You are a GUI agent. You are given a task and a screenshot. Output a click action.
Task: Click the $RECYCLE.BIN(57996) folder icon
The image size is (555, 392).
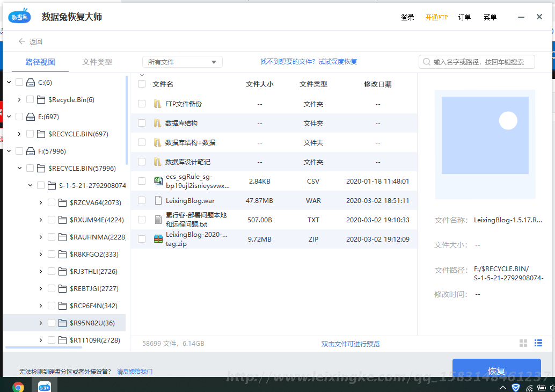tap(41, 168)
